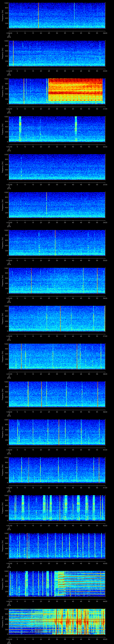The image size is (114, 644).
Task: Click the "4:43:00" start time label
Action: coord(9,601)
